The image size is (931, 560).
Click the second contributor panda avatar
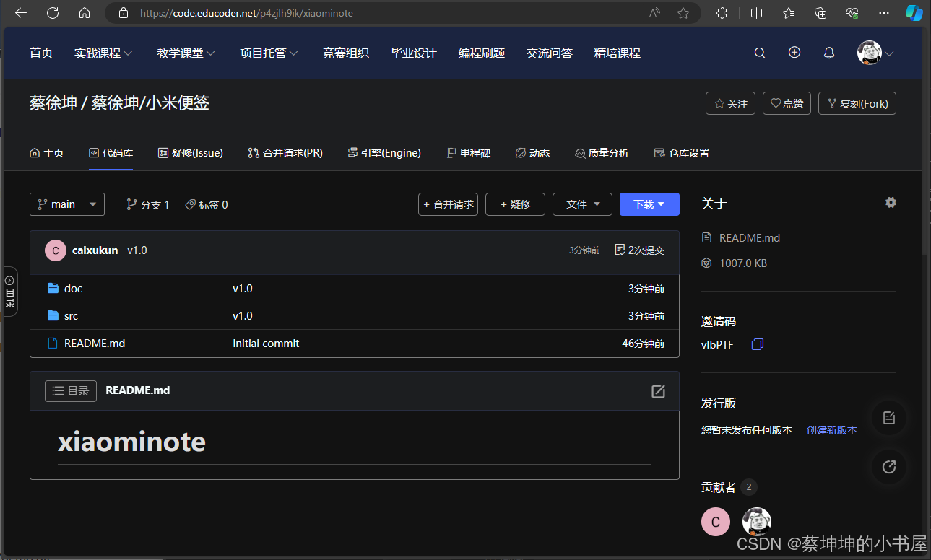(757, 522)
